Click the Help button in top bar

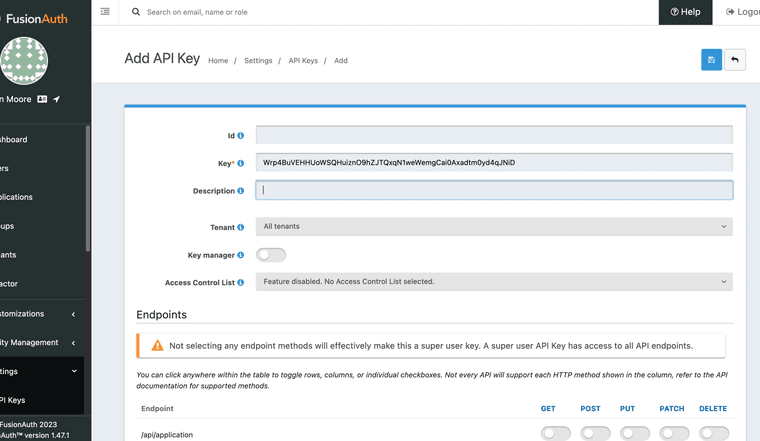pyautogui.click(x=686, y=12)
